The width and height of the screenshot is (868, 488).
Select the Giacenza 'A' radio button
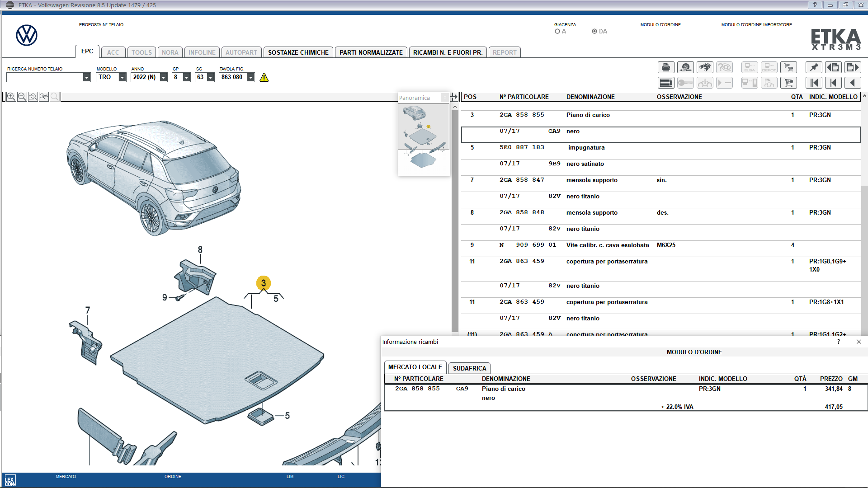[x=557, y=31]
